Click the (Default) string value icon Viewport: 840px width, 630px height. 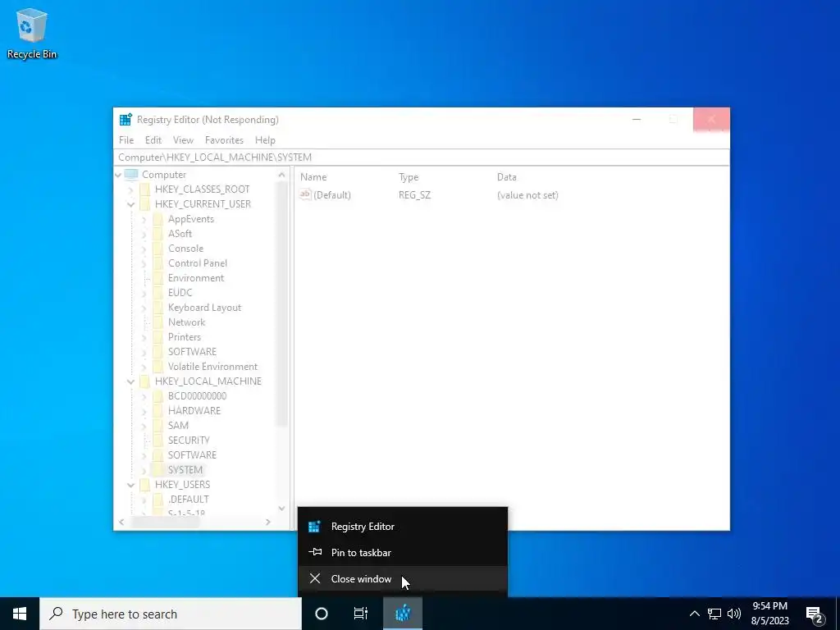point(305,194)
